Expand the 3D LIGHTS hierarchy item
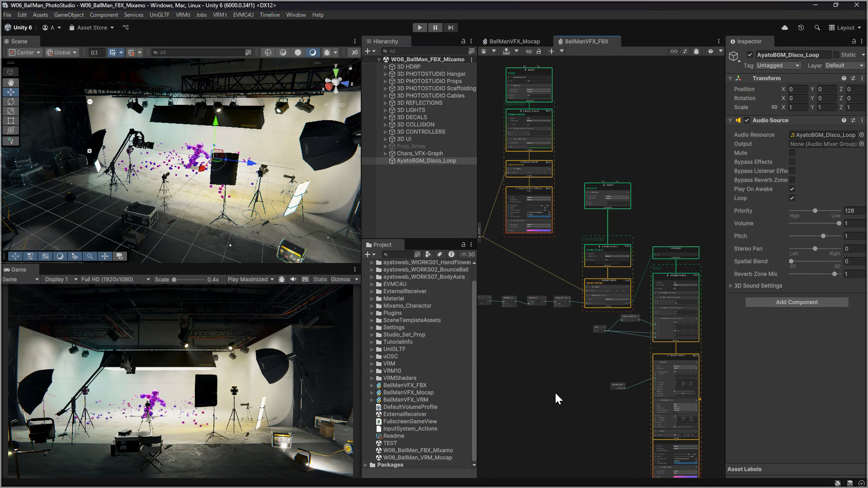The image size is (868, 488). [x=386, y=110]
